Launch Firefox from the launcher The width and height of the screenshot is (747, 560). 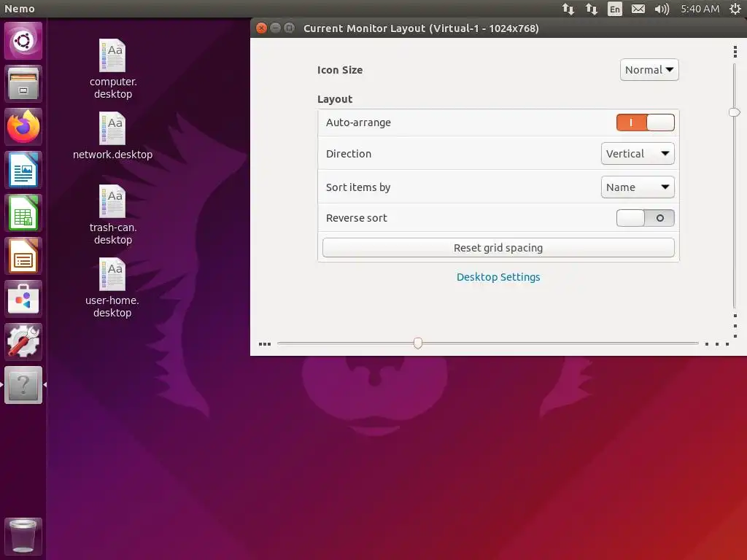[x=23, y=127]
